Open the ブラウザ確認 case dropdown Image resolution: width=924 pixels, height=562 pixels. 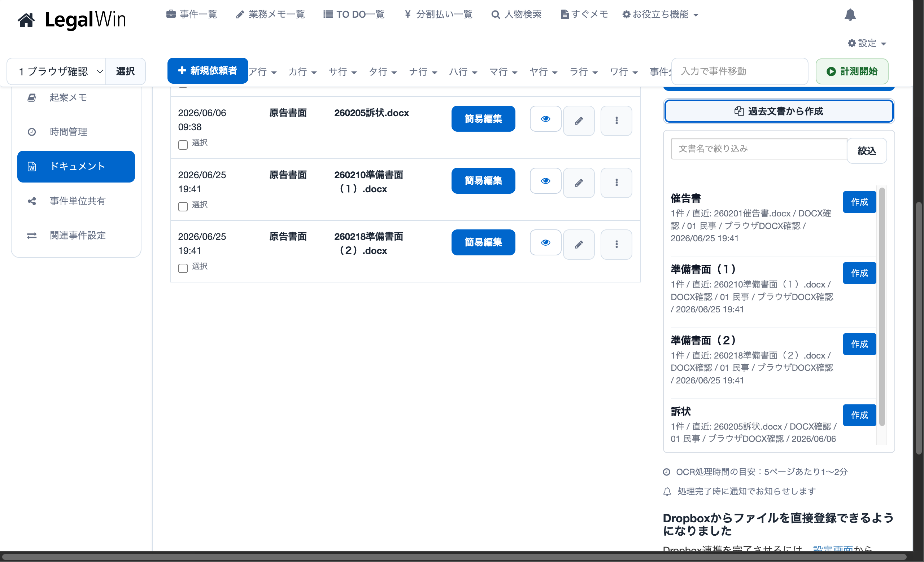(x=57, y=71)
